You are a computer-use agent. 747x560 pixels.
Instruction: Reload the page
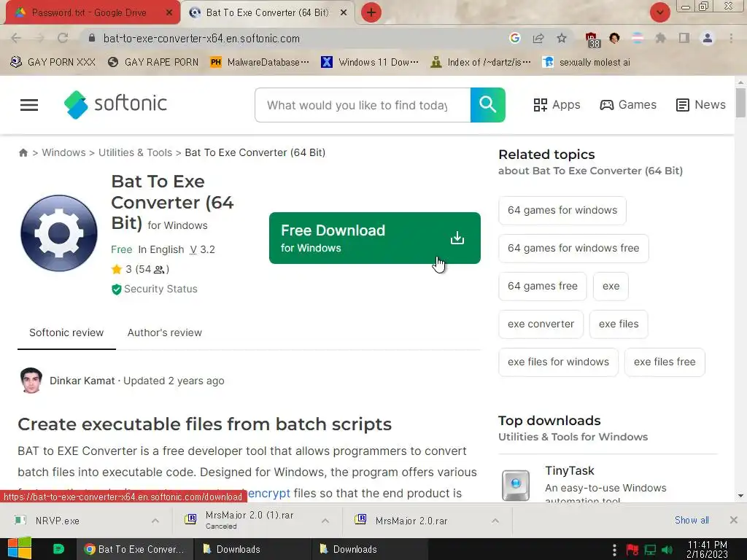63,39
